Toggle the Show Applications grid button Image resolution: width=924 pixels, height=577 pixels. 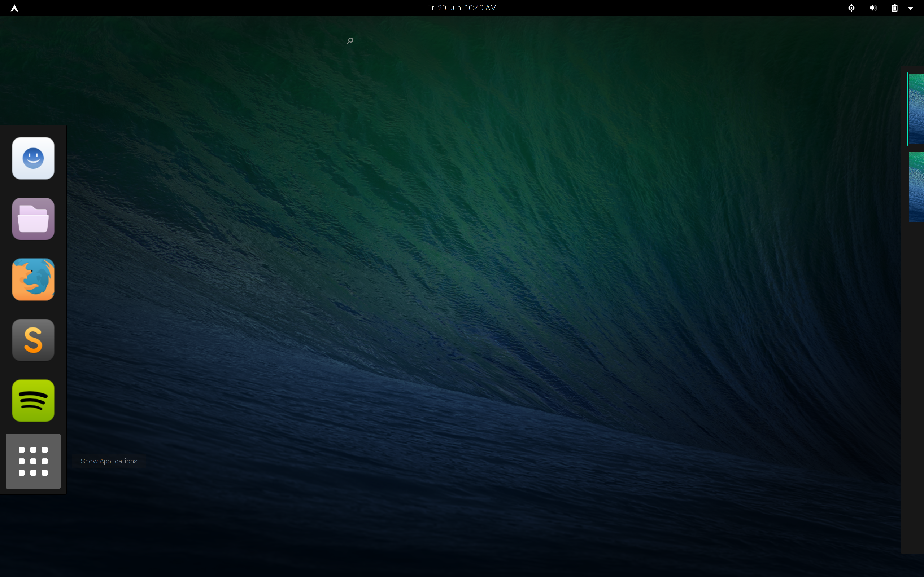33,461
